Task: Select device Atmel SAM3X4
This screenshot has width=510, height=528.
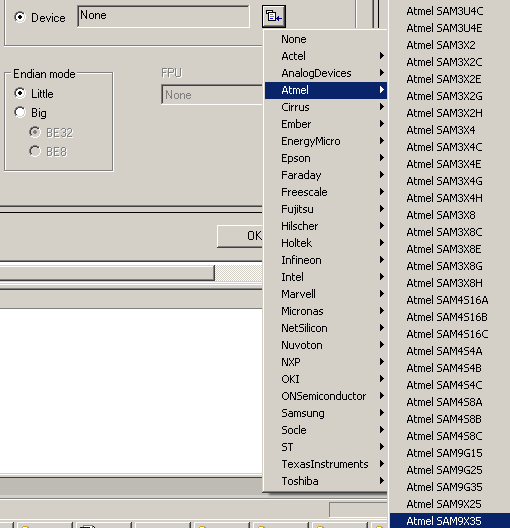Action: 450,130
